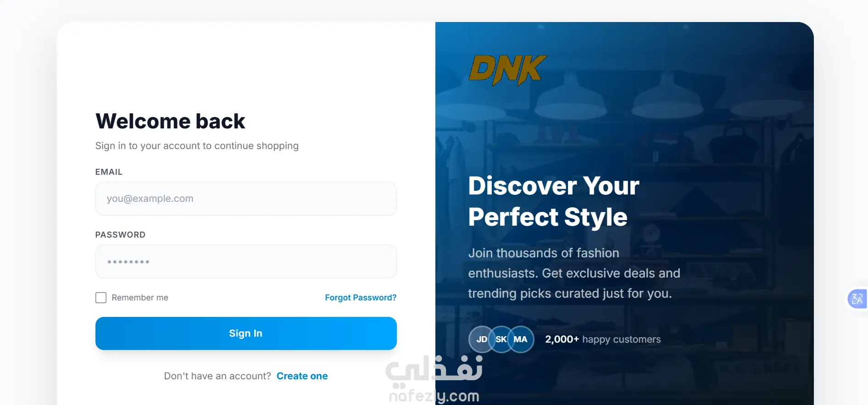The height and width of the screenshot is (405, 868).
Task: Click the MA customer avatar
Action: pos(521,339)
